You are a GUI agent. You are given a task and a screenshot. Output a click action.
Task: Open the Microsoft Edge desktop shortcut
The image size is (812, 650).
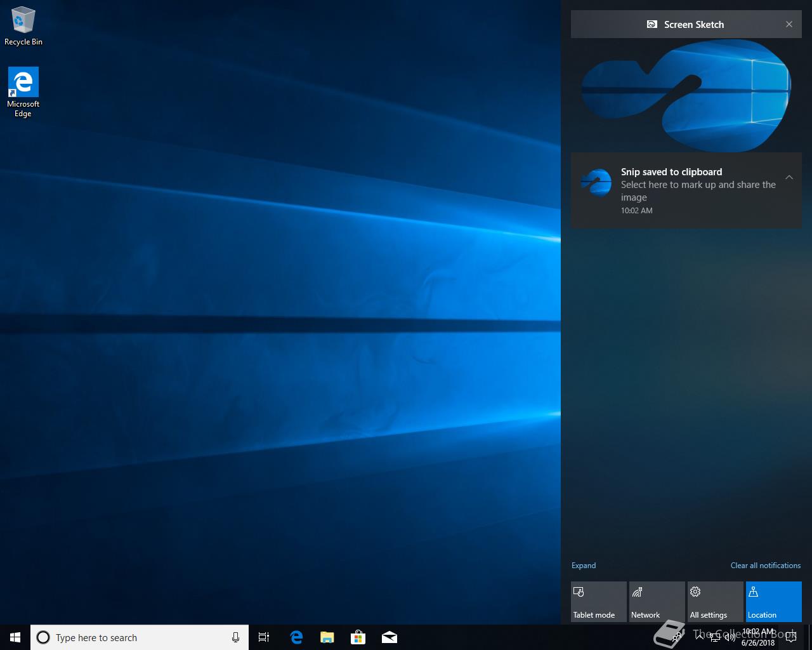[x=23, y=92]
